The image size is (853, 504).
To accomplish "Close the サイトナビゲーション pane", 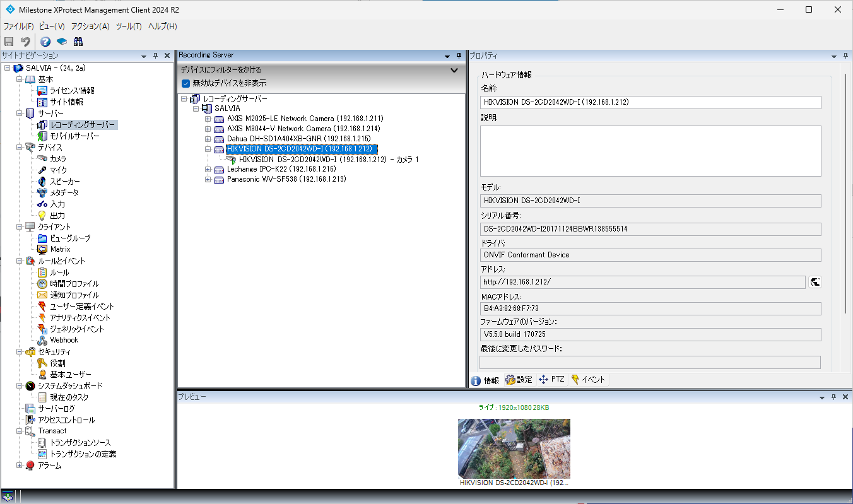I will [167, 56].
